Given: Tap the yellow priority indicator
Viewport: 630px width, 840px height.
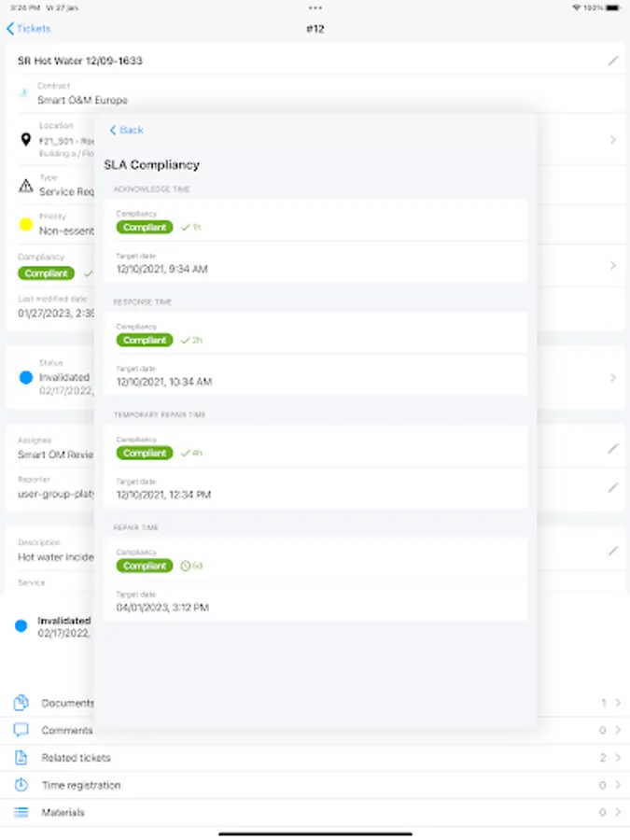Looking at the screenshot, I should coord(26,224).
